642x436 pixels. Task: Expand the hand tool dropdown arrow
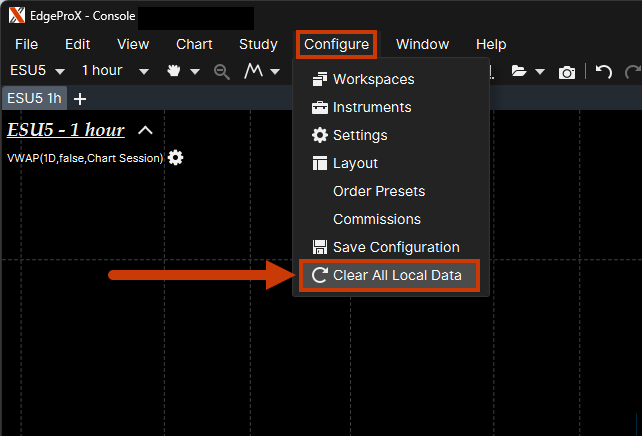click(195, 72)
